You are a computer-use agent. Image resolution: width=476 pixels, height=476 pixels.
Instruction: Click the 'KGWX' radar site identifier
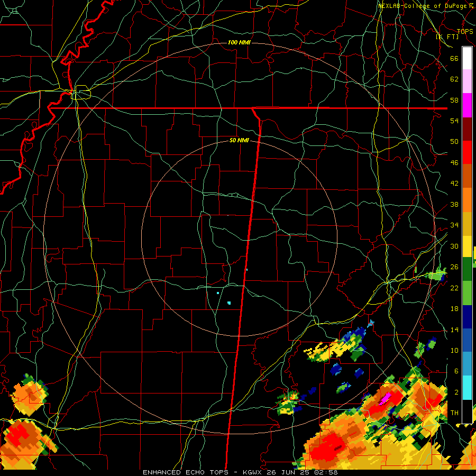click(253, 472)
